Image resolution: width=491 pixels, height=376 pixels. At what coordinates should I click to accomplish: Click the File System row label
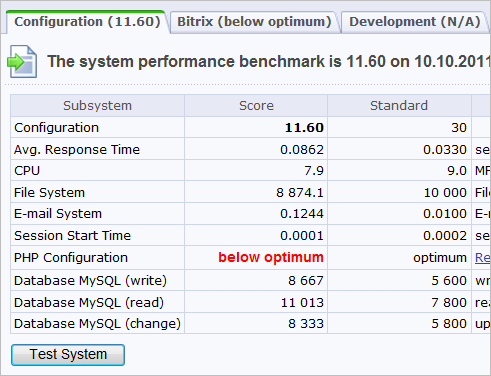(49, 193)
